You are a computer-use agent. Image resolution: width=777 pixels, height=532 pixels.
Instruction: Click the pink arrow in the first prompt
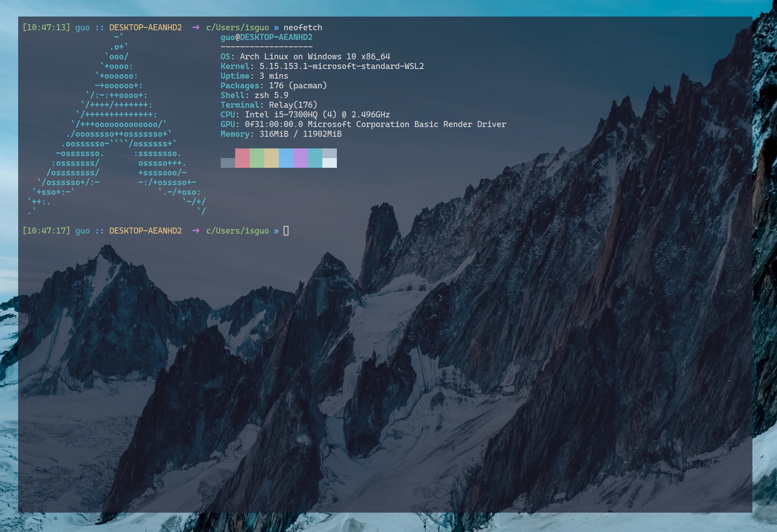(x=196, y=27)
